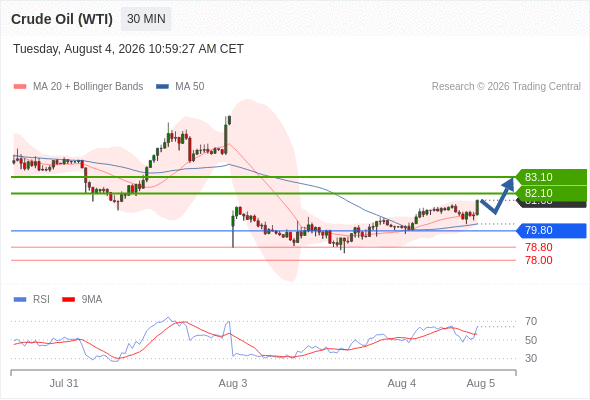Click the Research © 2026 Trading Central credit

click(x=506, y=87)
